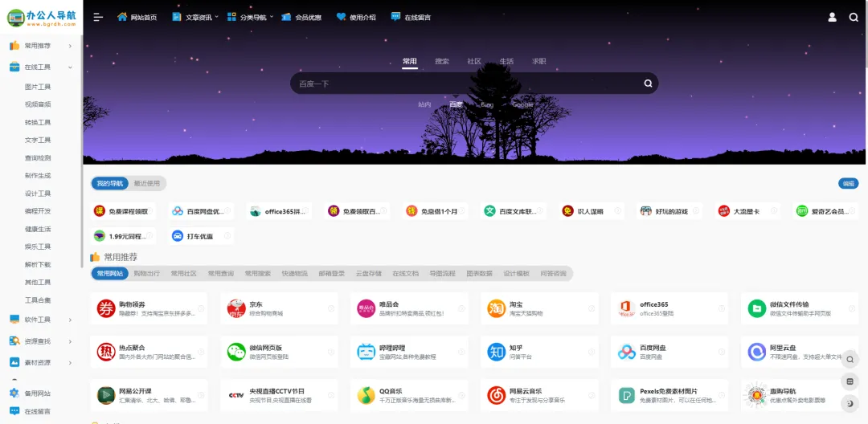Open the QQ音乐 icon
The height and width of the screenshot is (424, 868).
[366, 395]
